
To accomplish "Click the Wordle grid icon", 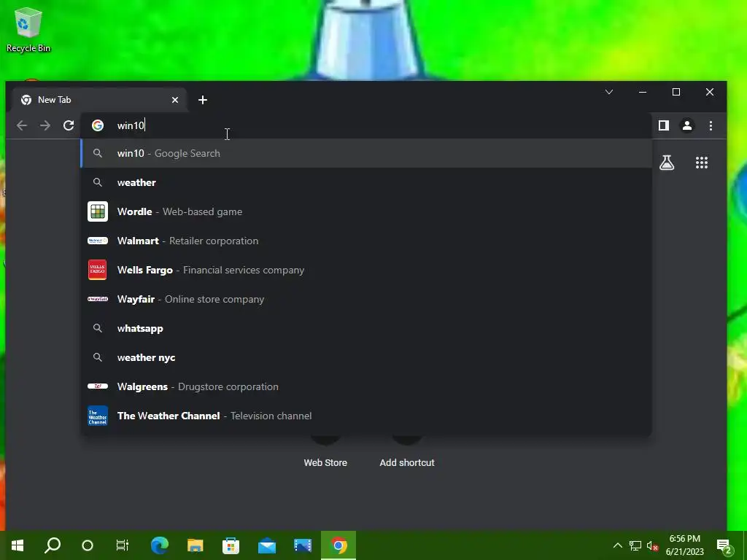I will (98, 211).
